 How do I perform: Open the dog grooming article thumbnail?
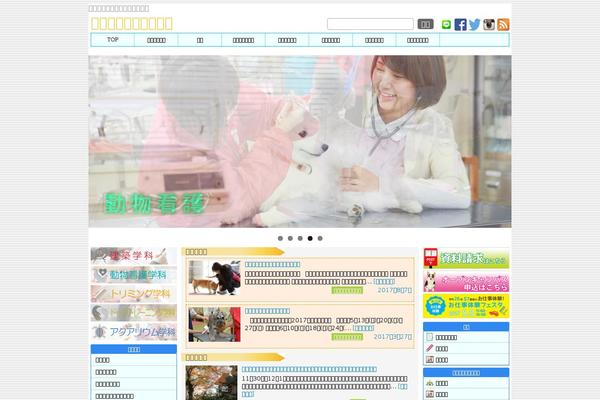(214, 324)
